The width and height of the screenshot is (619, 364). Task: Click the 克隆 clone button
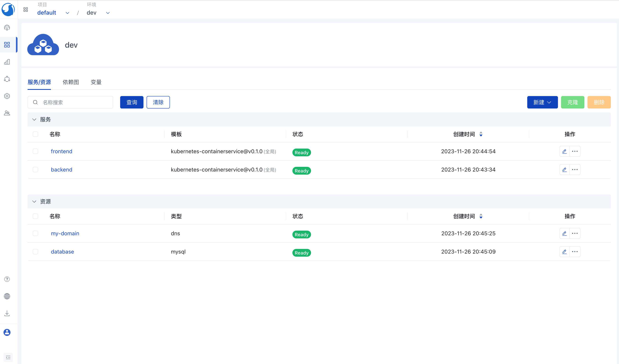point(573,102)
